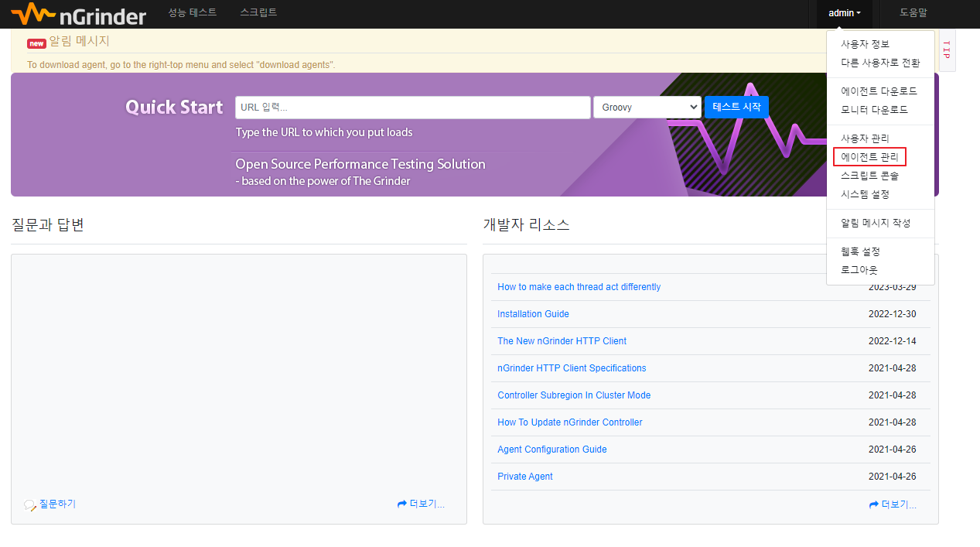The width and height of the screenshot is (980, 547).
Task: Click 로그아웃 to sign out
Action: click(x=859, y=270)
